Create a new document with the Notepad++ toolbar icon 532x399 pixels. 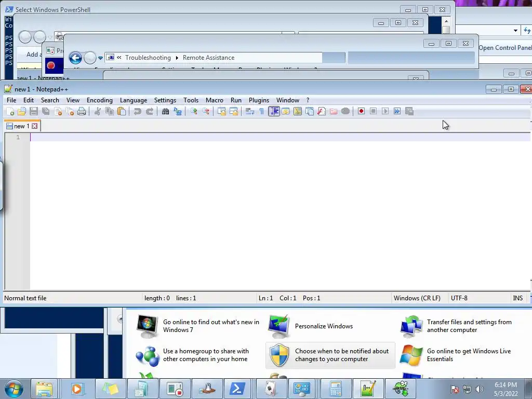pos(10,111)
